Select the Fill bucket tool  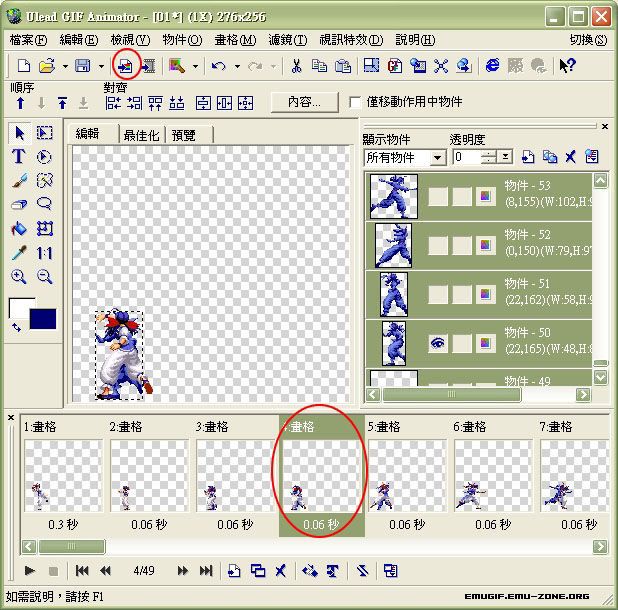[19, 228]
